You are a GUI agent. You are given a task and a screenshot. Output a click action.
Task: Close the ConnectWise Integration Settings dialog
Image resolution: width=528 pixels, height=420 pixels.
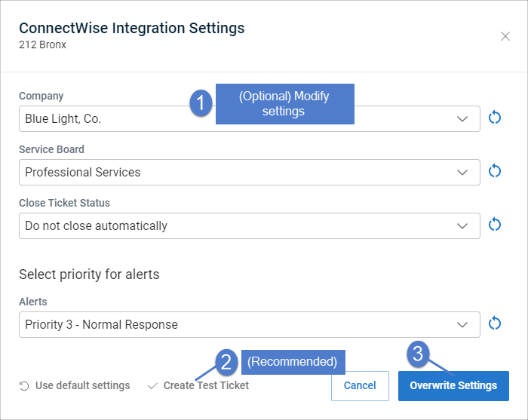(x=505, y=36)
